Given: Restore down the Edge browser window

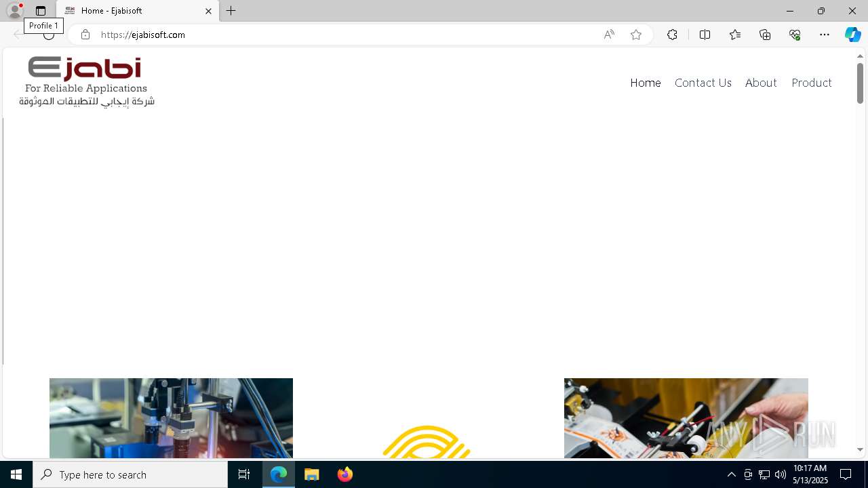Looking at the screenshot, I should tap(821, 11).
